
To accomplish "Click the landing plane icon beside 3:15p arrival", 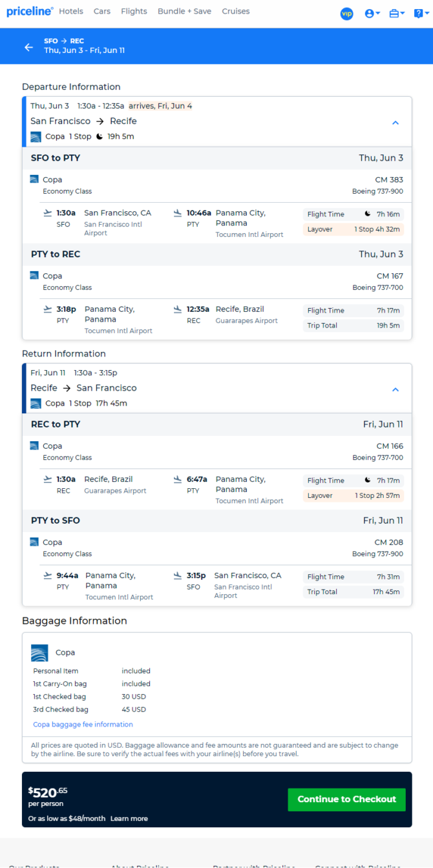I will (178, 575).
